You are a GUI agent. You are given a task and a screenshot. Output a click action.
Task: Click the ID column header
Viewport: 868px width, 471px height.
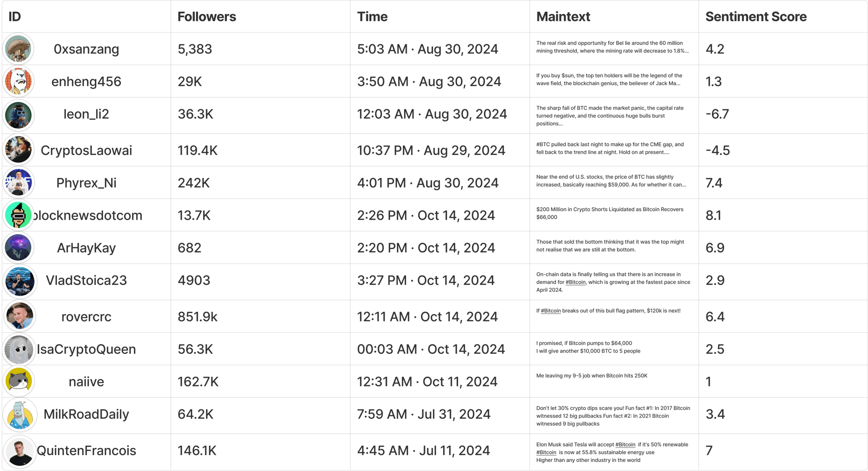pos(15,17)
